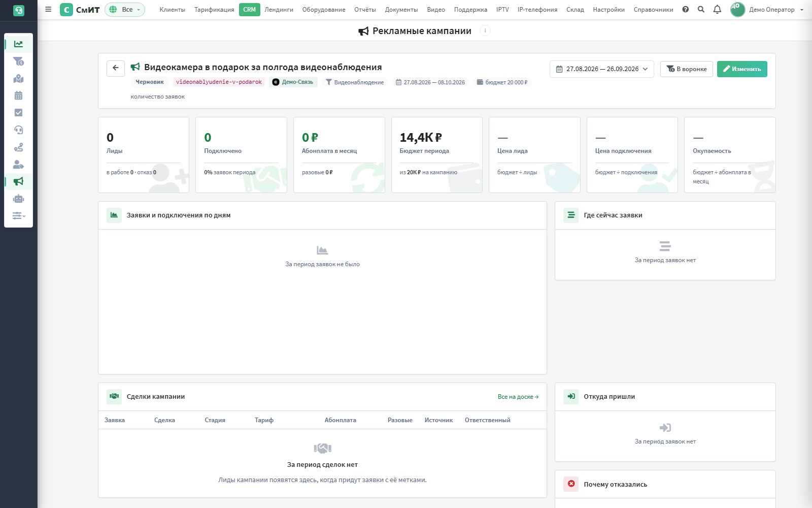This screenshot has width=812, height=508.
Task: Open the user tag sidebar icon
Action: pyautogui.click(x=18, y=165)
